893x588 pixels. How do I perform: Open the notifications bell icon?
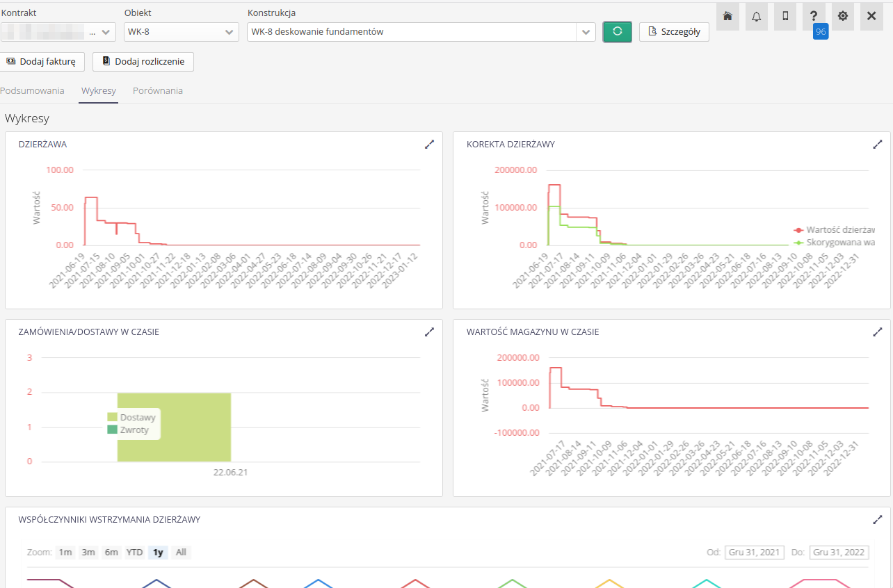click(757, 16)
